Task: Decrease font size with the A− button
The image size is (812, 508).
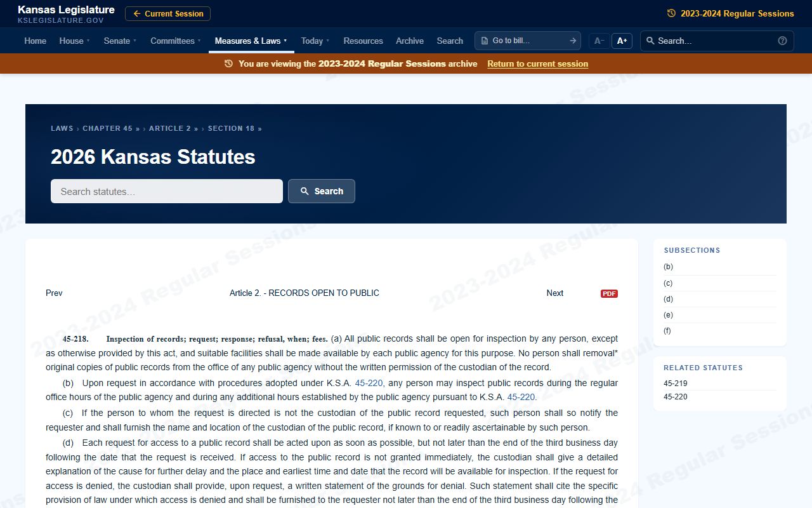Action: [x=599, y=41]
